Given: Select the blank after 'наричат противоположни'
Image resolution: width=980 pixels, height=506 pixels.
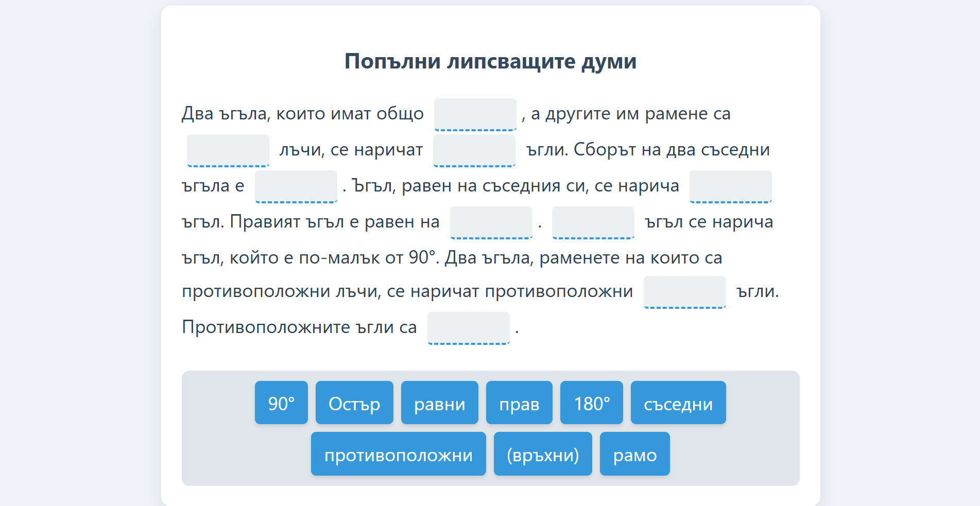Looking at the screenshot, I should 684,292.
